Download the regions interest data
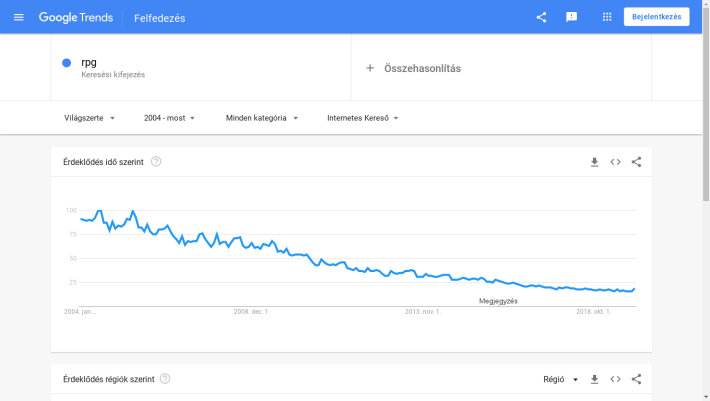Screen dimensions: 710x401 point(595,379)
